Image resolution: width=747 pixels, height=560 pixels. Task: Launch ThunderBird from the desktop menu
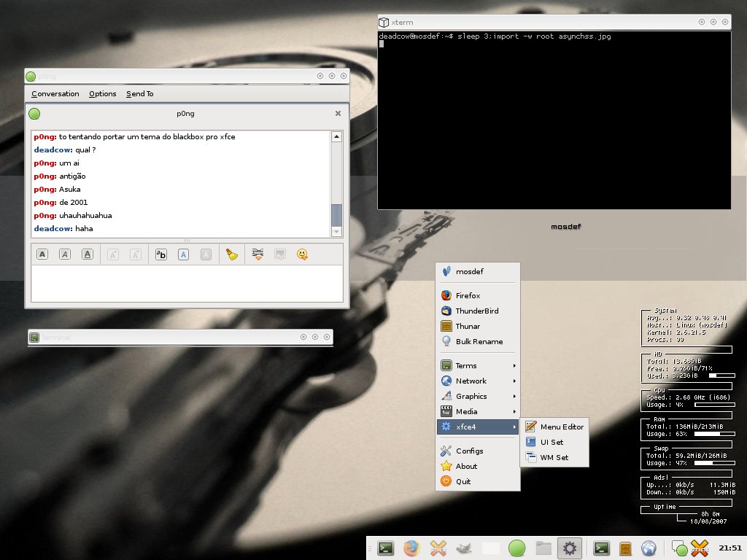pyautogui.click(x=478, y=311)
